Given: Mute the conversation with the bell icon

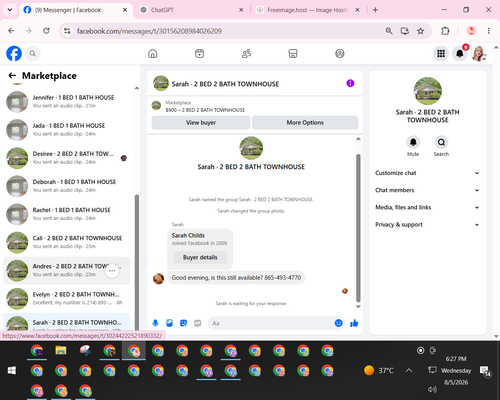Looking at the screenshot, I should [x=413, y=142].
